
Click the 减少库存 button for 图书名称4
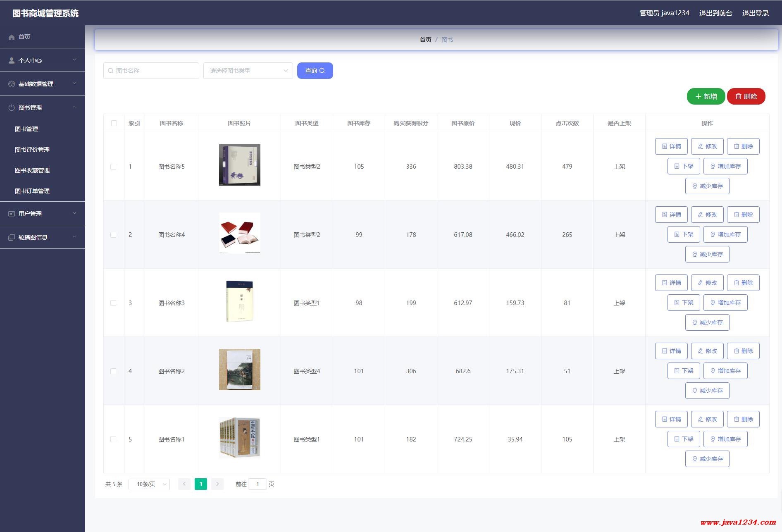click(x=707, y=254)
